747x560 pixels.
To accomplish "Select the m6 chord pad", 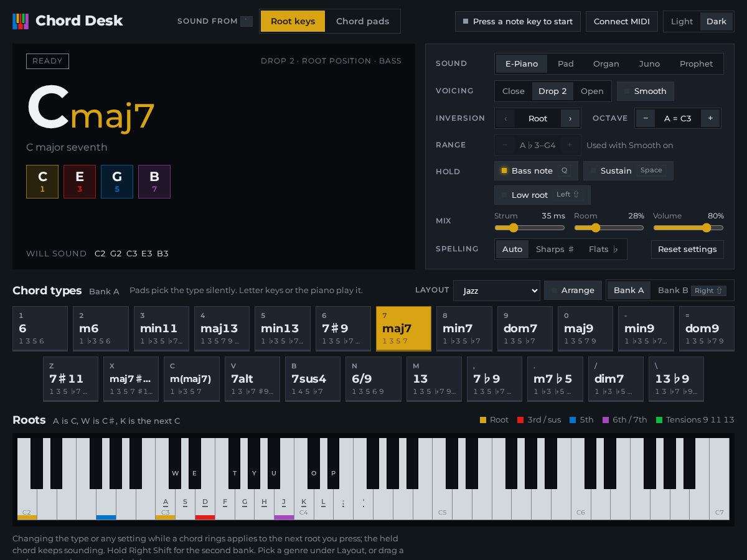I will (x=100, y=329).
